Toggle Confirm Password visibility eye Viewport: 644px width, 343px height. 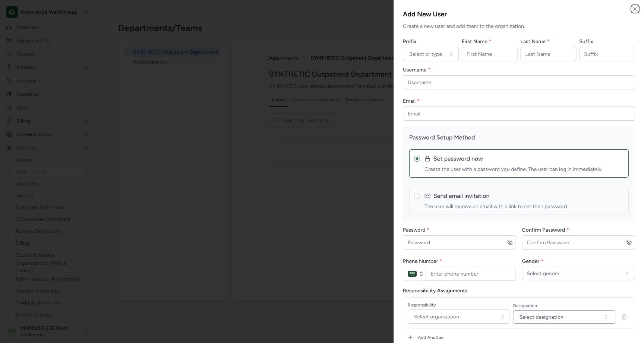(629, 243)
